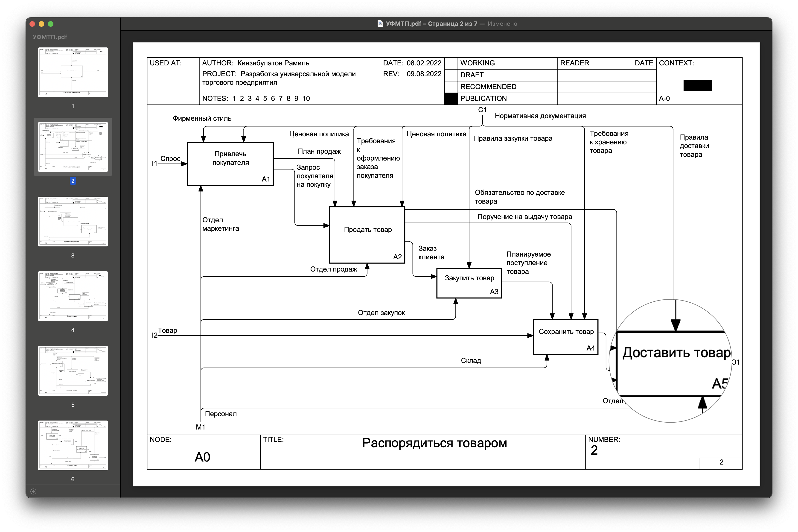Viewport: 798px width, 532px height.
Task: Maximize the window using green button
Action: coord(51,24)
